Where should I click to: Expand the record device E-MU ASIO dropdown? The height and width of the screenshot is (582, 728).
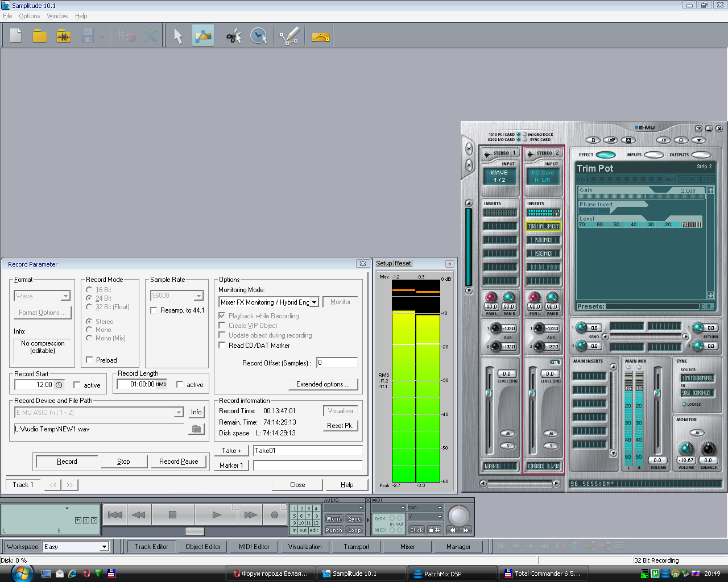(x=179, y=413)
